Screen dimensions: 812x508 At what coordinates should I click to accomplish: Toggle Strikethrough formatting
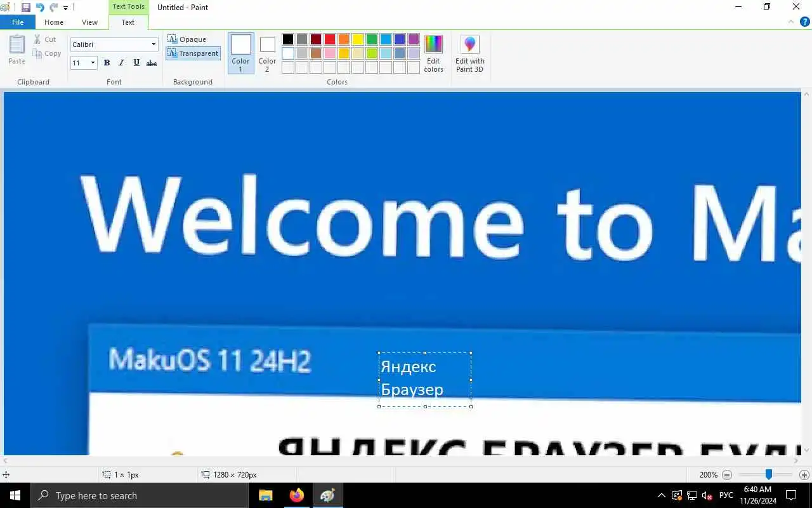[152, 63]
